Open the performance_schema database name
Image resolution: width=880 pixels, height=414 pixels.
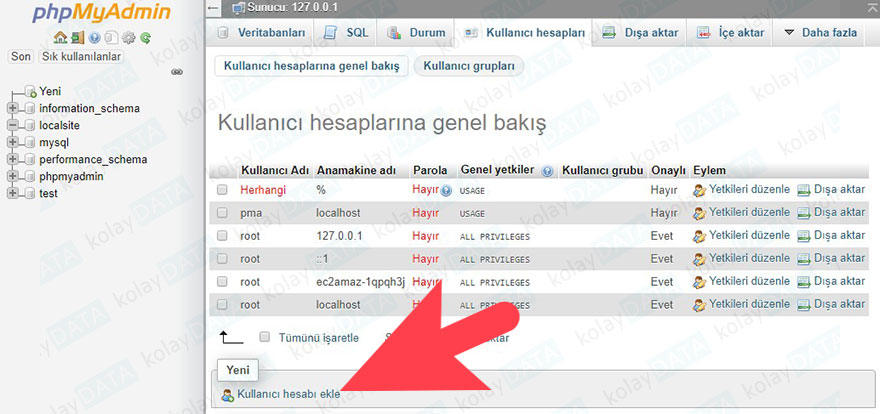(93, 159)
